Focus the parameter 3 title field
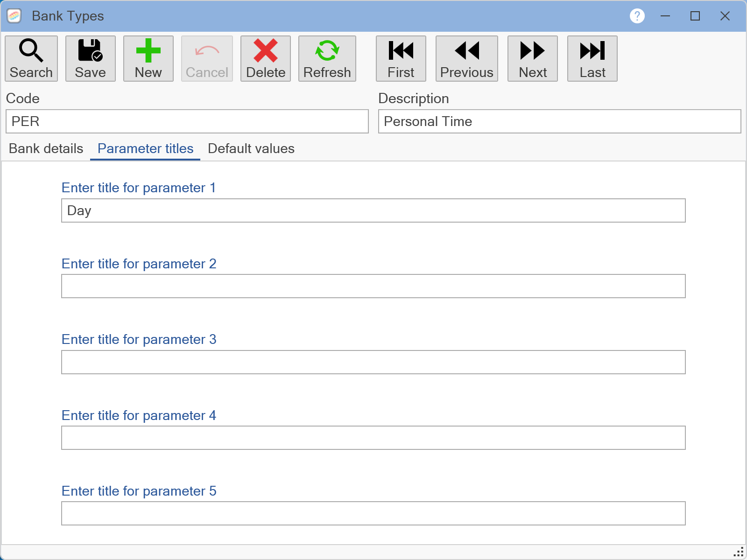Screen dimensions: 747x560 [373, 362]
